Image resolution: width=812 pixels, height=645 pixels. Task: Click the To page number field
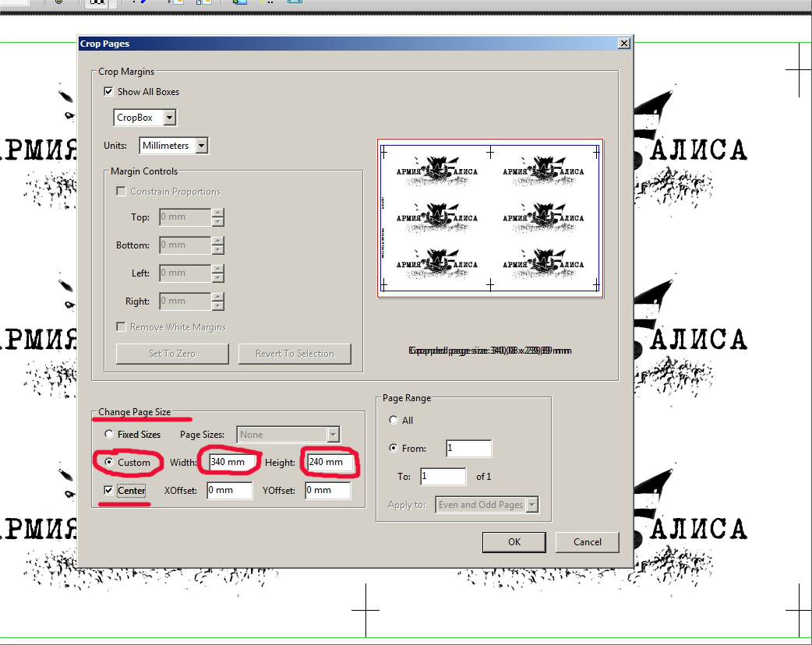coord(443,476)
